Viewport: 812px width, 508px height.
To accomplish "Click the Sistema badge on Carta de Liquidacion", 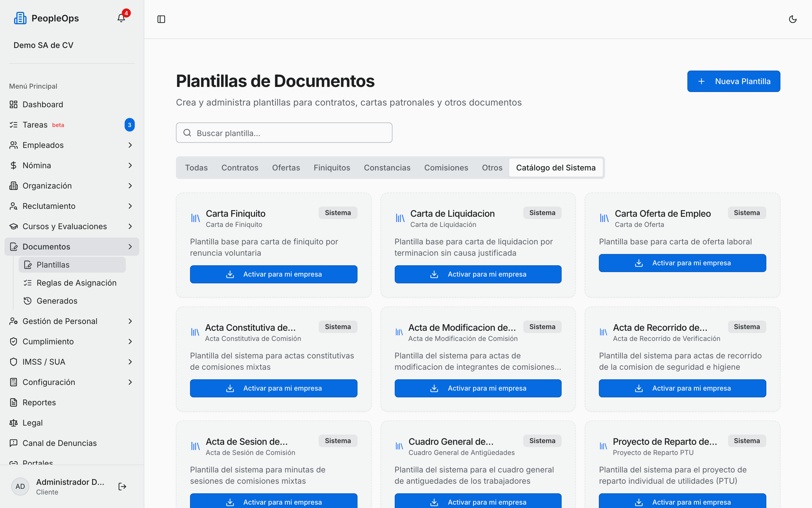I will click(542, 213).
